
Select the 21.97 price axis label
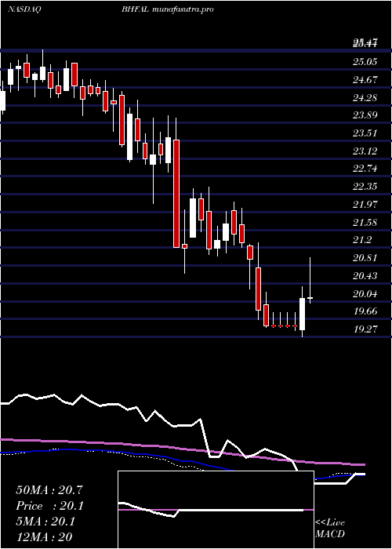(x=365, y=205)
